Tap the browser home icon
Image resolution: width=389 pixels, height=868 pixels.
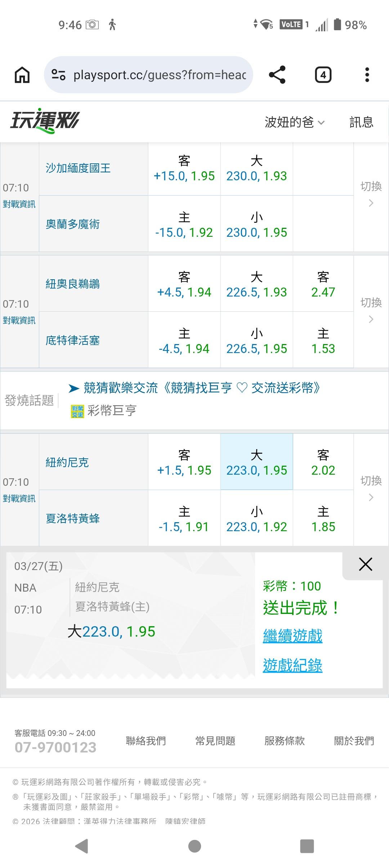[x=22, y=75]
